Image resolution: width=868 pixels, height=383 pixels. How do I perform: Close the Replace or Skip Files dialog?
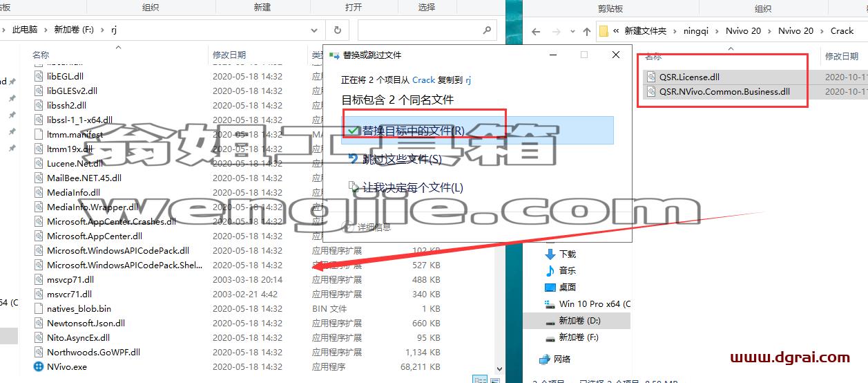coord(616,55)
